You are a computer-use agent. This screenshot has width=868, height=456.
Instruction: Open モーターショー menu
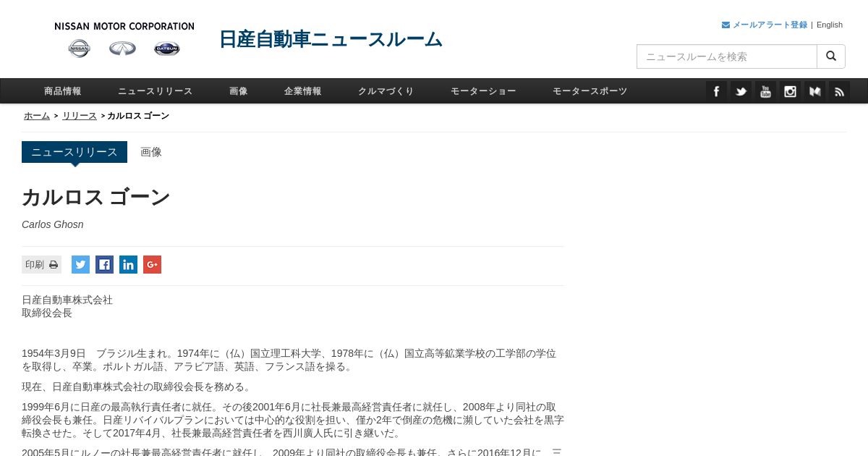(x=483, y=91)
